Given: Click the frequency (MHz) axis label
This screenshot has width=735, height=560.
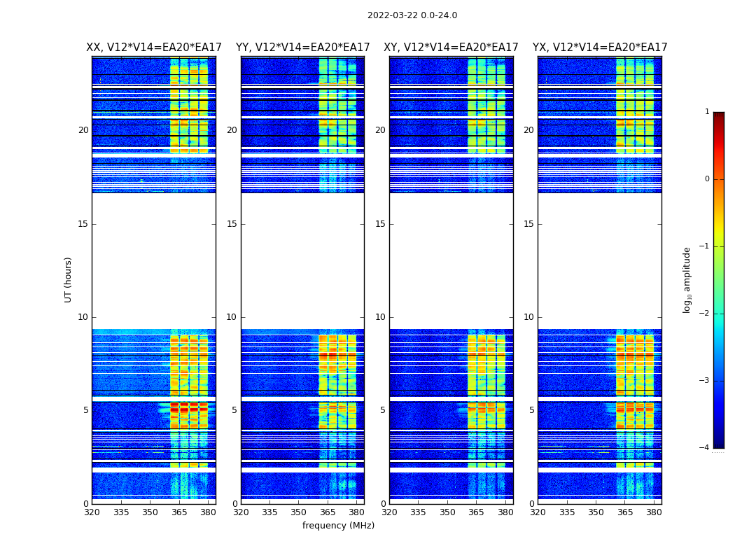Looking at the screenshot, I should pos(338,525).
